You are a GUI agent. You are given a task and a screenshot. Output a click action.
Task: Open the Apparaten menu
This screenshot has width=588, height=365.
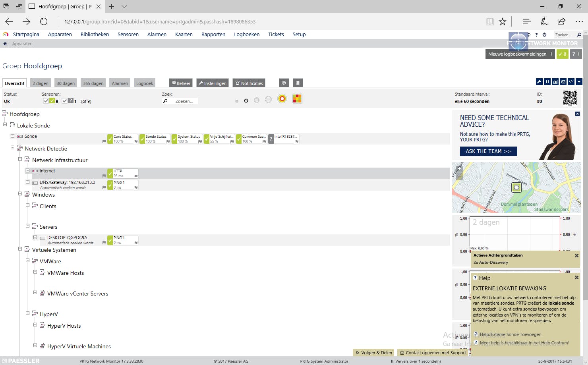[60, 35]
